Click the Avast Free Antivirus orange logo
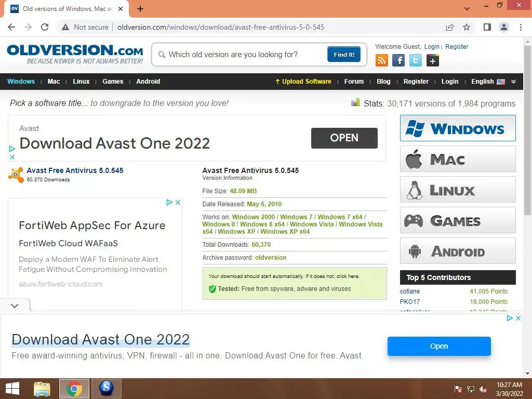The image size is (532, 399). click(x=16, y=175)
